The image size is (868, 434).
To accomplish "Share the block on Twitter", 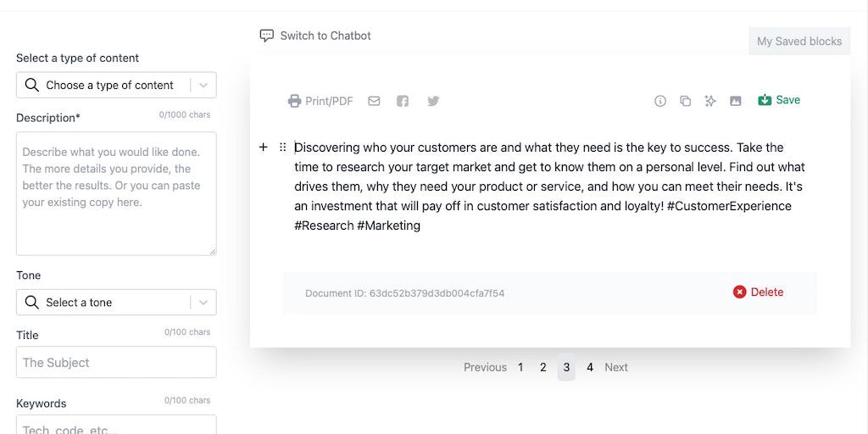I will click(x=433, y=101).
